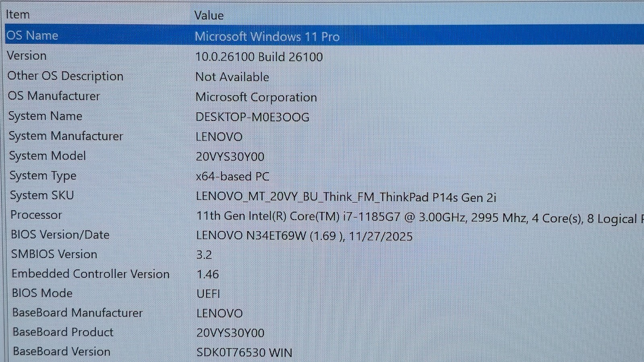Click the Microsoft Corporation value
Screen dimensions: 644x362
pyautogui.click(x=256, y=97)
